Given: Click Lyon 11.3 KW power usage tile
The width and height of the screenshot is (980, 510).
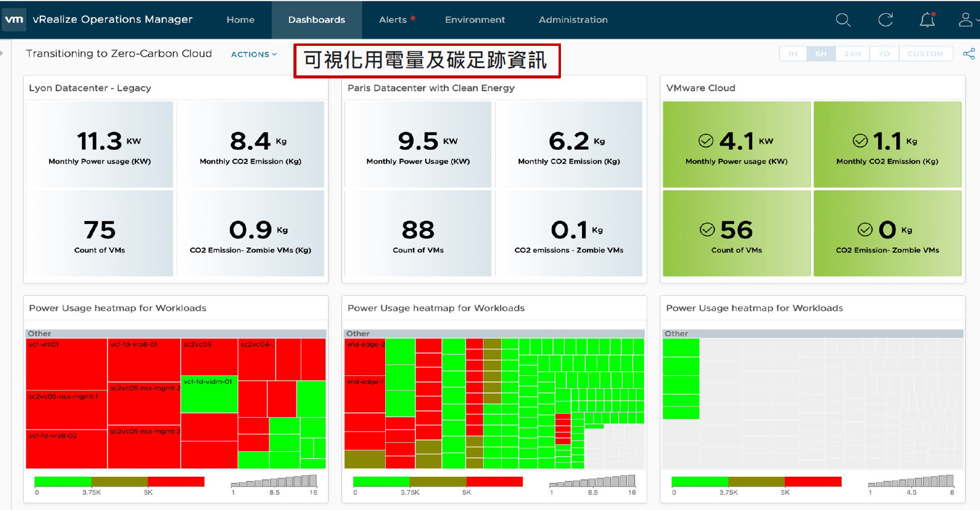Looking at the screenshot, I should click(100, 144).
